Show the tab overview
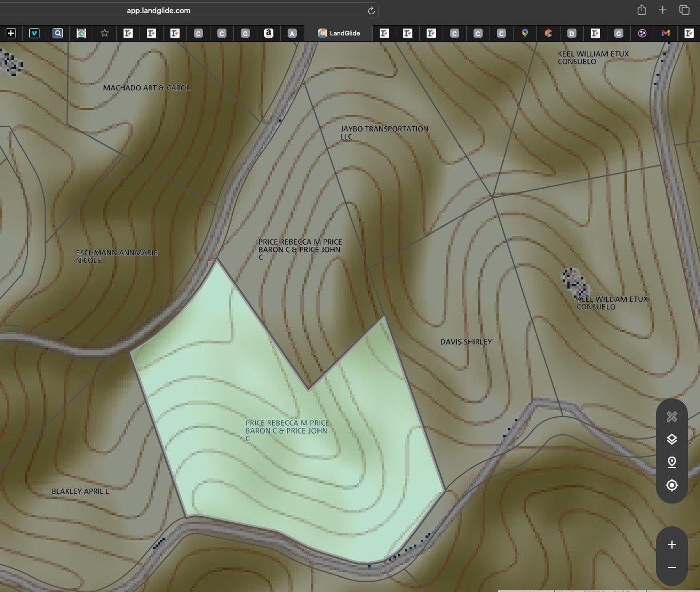This screenshot has width=700, height=592. pos(684,10)
